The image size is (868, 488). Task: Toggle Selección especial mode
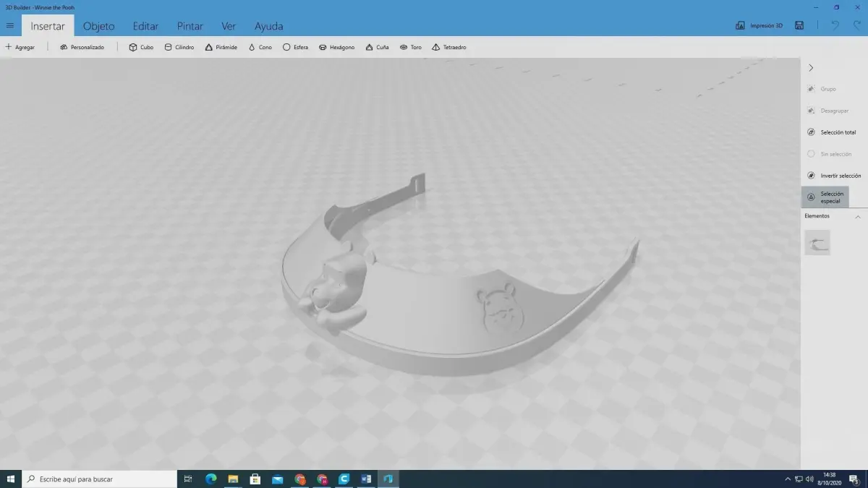tap(825, 197)
